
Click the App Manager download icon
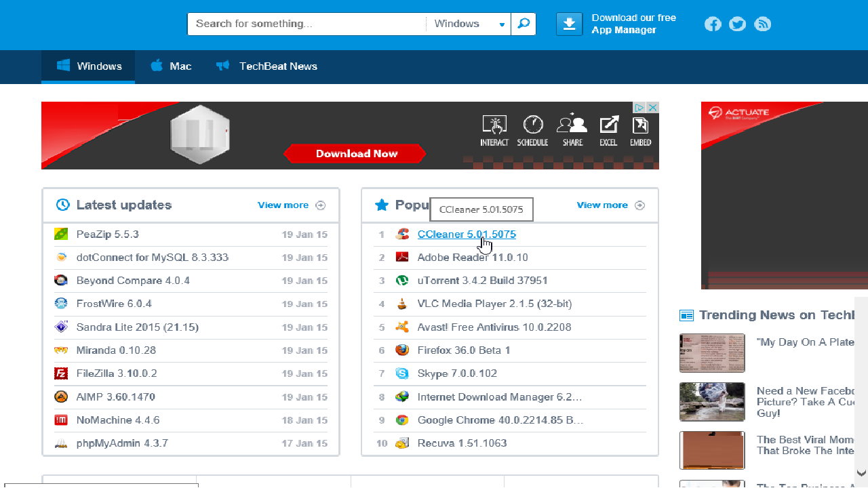click(x=569, y=24)
